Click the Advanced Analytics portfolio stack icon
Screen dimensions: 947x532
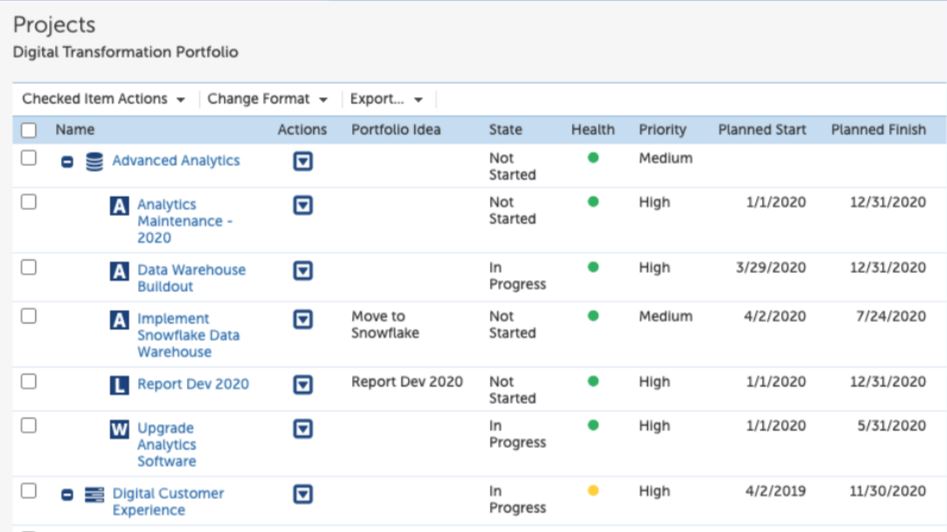click(95, 161)
